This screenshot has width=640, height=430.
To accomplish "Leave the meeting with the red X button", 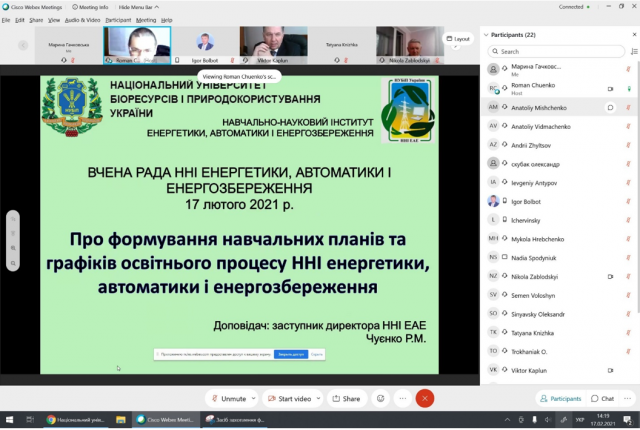I will [x=424, y=399].
